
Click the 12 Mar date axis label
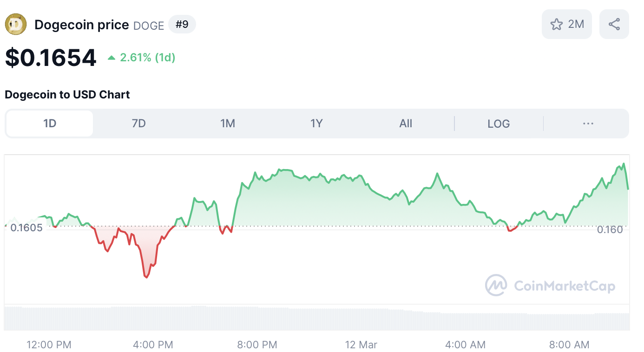[361, 345]
